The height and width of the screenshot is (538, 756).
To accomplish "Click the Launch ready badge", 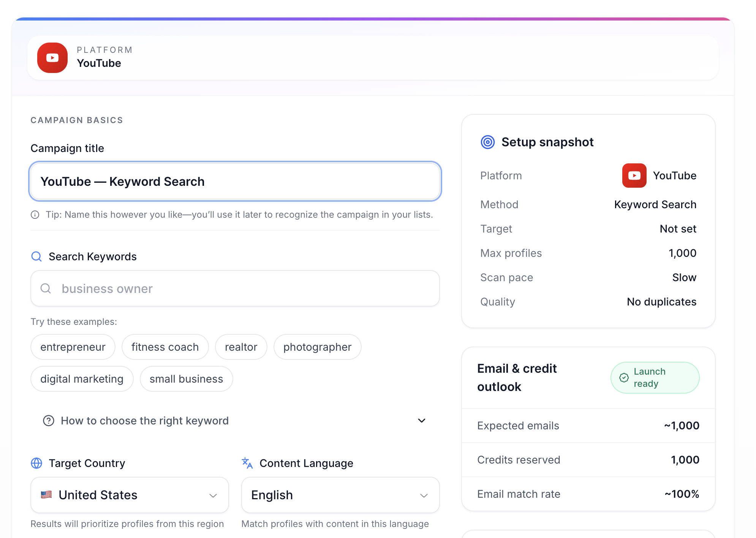I will pyautogui.click(x=655, y=377).
